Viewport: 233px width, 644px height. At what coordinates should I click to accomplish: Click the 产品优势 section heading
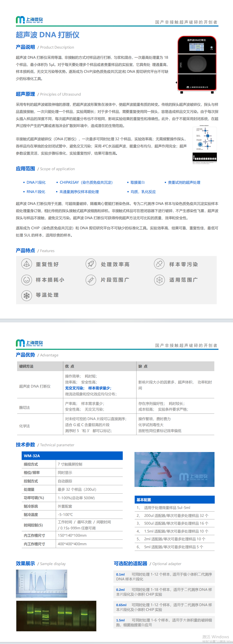tap(25, 355)
